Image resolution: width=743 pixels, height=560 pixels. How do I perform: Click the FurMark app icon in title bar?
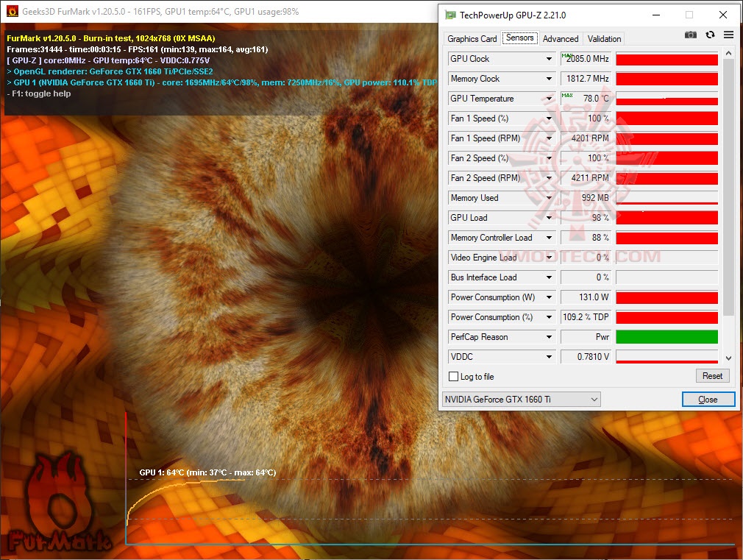click(13, 11)
